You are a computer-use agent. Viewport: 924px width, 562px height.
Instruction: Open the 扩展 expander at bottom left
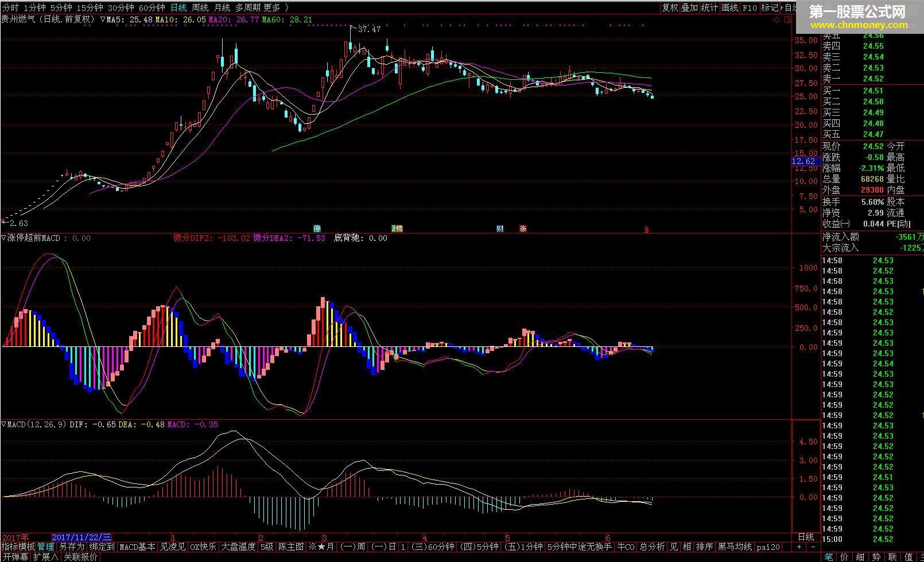[45, 557]
